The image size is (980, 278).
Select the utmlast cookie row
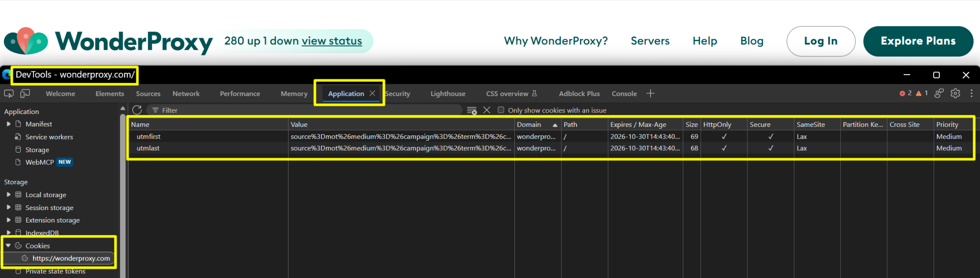pyautogui.click(x=551, y=148)
